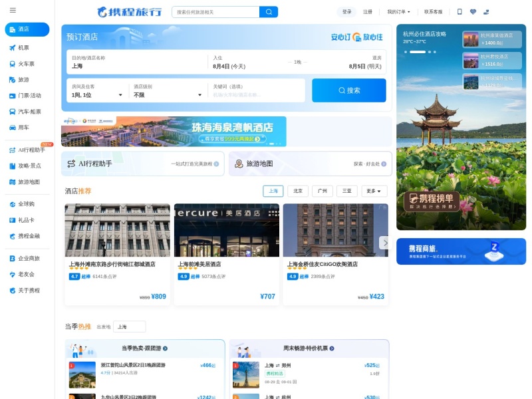Click arrow icon beside 一站式打造完美旅程
This screenshot has width=532, height=399.
(x=216, y=164)
